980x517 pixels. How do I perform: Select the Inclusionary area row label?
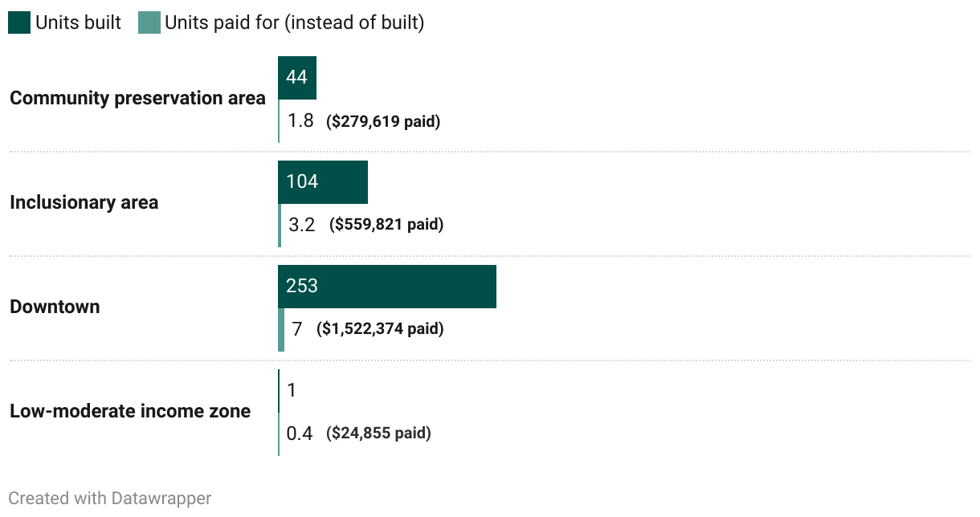tap(84, 203)
